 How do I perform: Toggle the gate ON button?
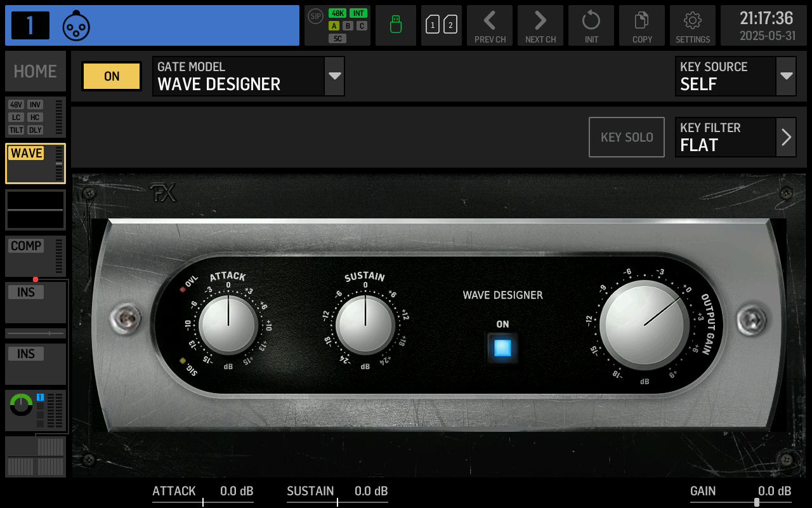click(x=111, y=76)
